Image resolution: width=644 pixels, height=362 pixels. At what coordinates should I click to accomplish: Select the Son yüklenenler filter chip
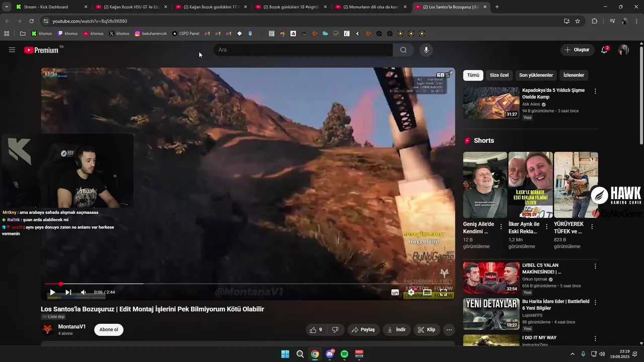536,75
